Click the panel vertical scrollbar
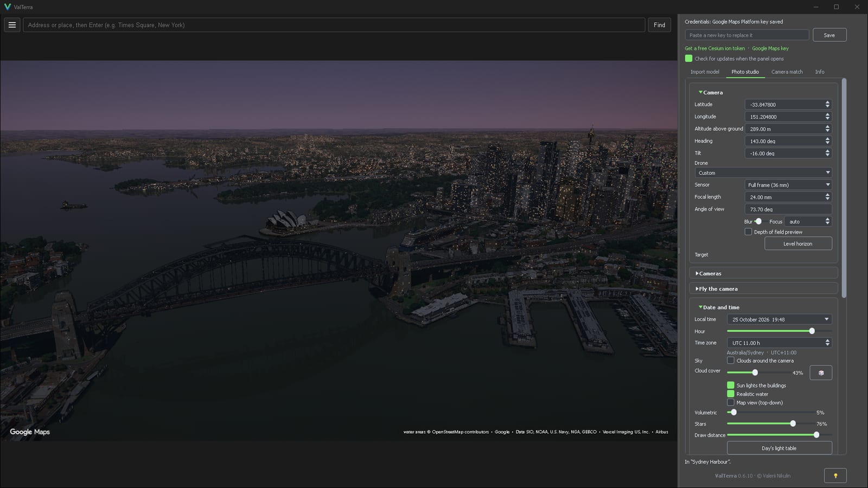The image size is (868, 488). (x=844, y=187)
